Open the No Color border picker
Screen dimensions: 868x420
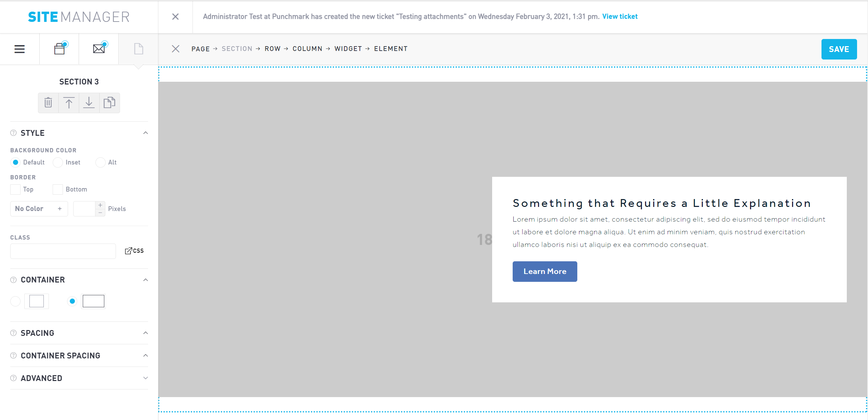click(x=39, y=209)
